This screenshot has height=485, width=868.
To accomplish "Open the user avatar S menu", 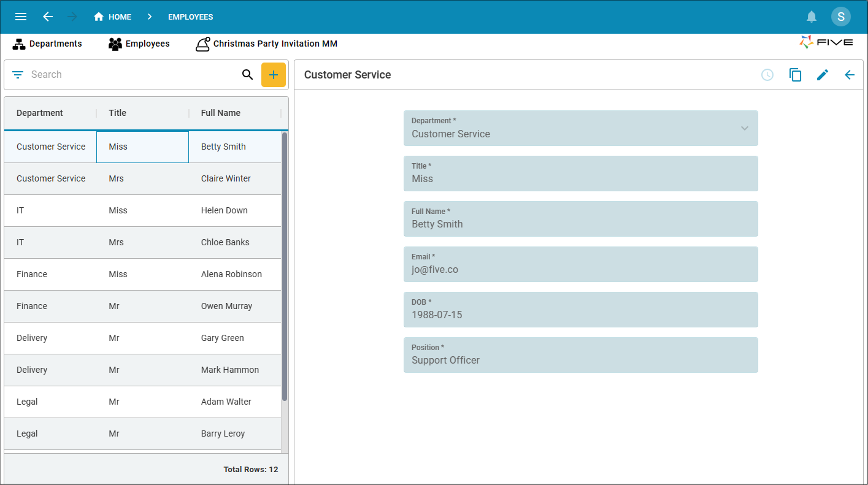I will [x=841, y=17].
